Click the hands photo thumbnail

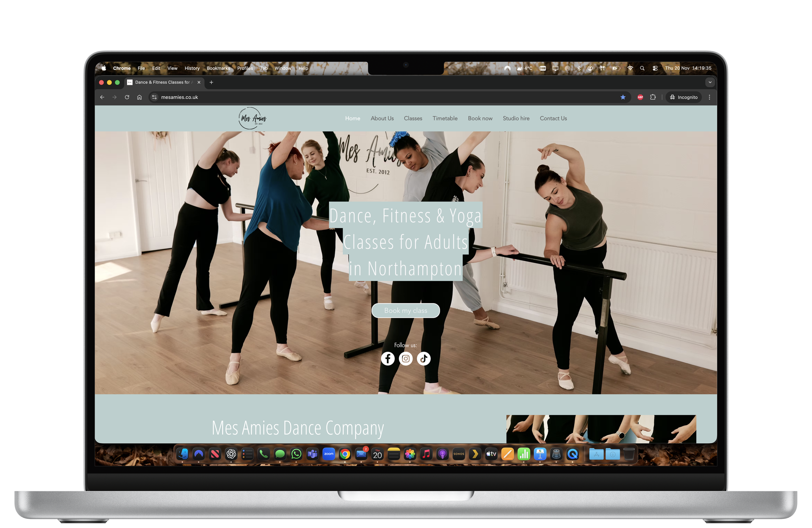coord(601,429)
